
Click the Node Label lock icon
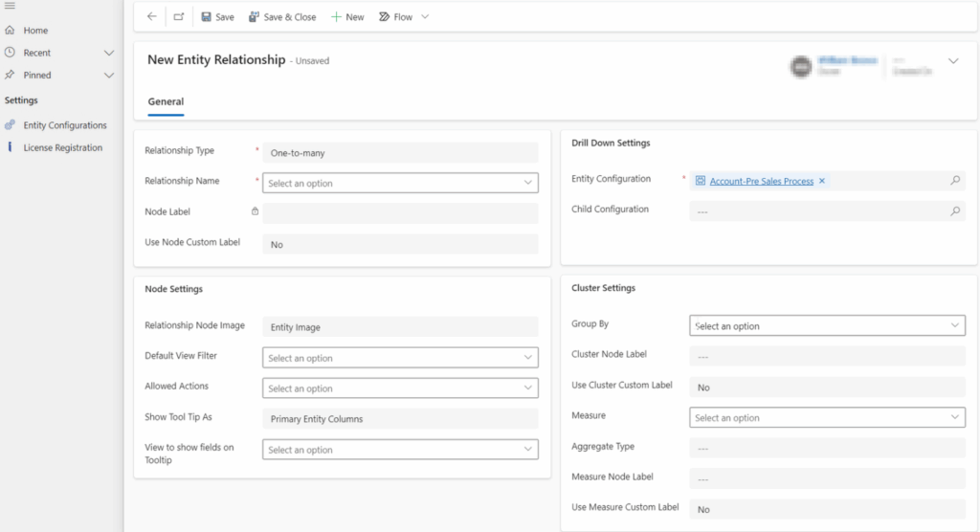[x=255, y=211]
